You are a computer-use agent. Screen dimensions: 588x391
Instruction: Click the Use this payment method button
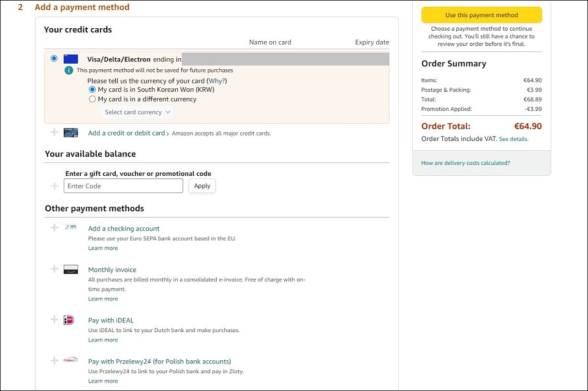pyautogui.click(x=481, y=15)
